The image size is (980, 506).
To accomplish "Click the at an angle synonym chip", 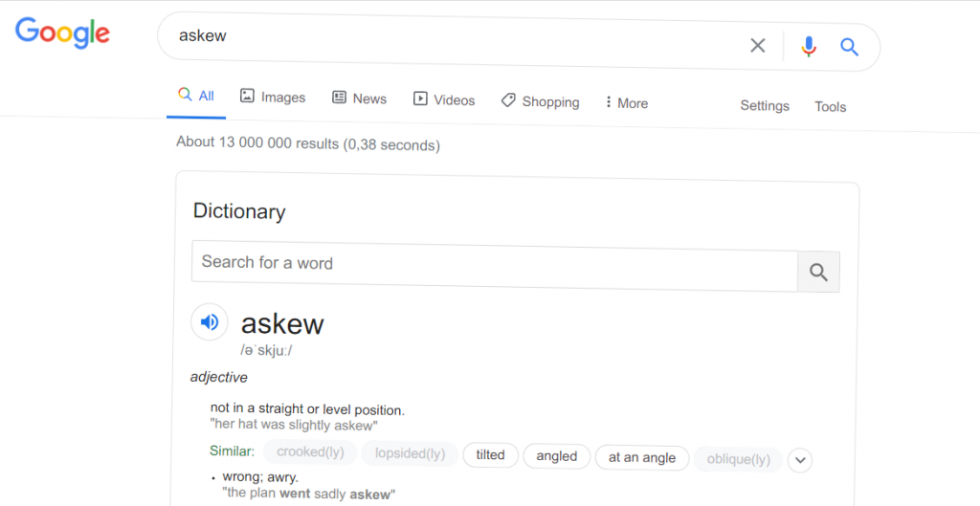I will 642,458.
